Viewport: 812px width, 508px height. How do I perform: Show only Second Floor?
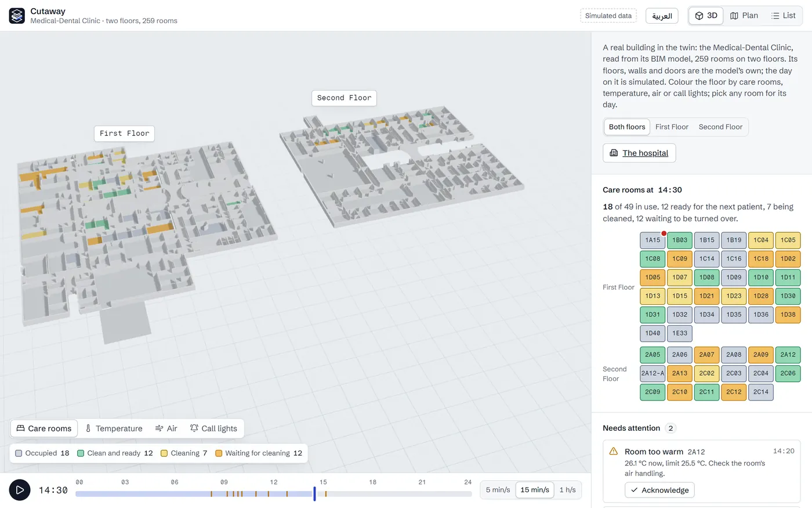coord(720,127)
